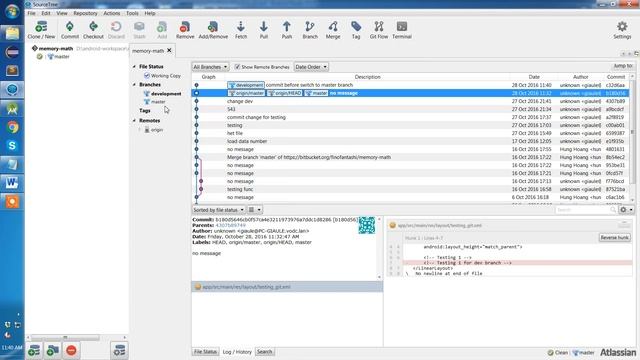
Task: Switch to the File Status bottom tab
Action: coord(205,352)
